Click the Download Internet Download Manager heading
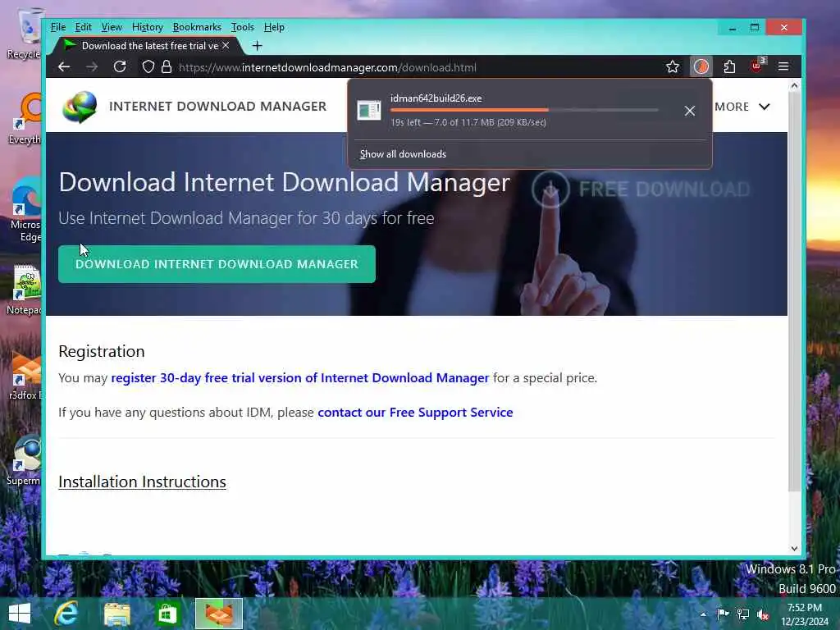 [x=285, y=182]
